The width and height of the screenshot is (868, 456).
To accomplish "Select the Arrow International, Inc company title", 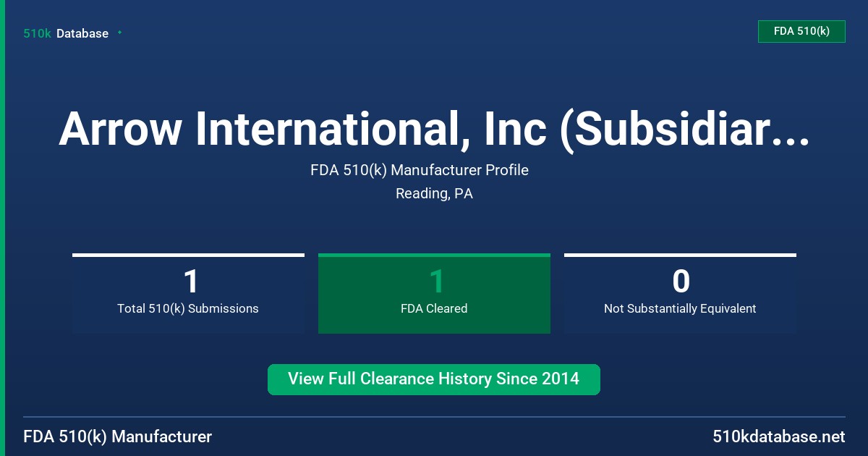I will pos(434,128).
